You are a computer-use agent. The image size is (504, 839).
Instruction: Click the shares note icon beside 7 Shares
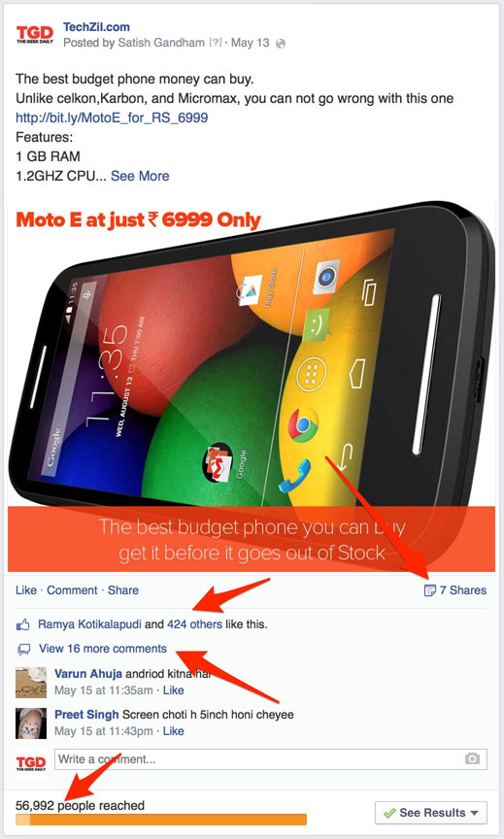tap(429, 590)
